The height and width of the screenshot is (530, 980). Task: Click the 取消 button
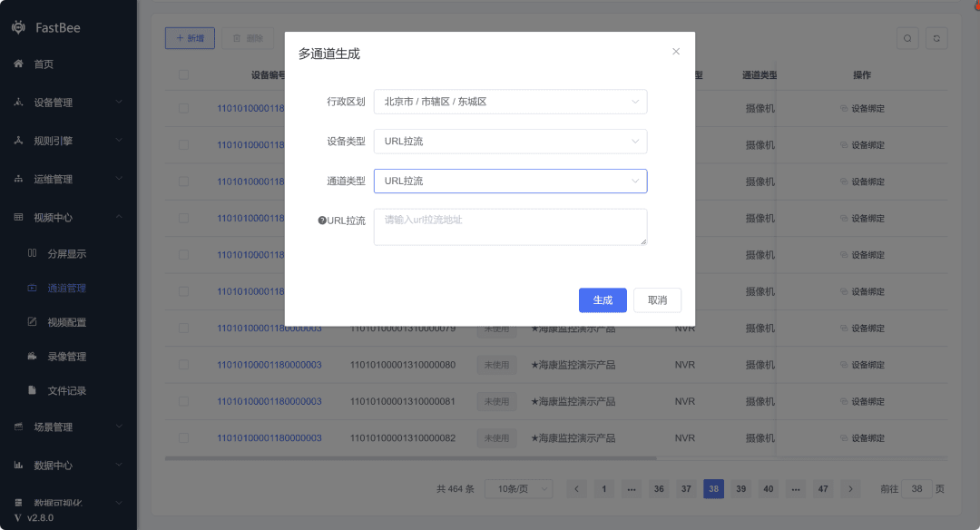click(657, 300)
